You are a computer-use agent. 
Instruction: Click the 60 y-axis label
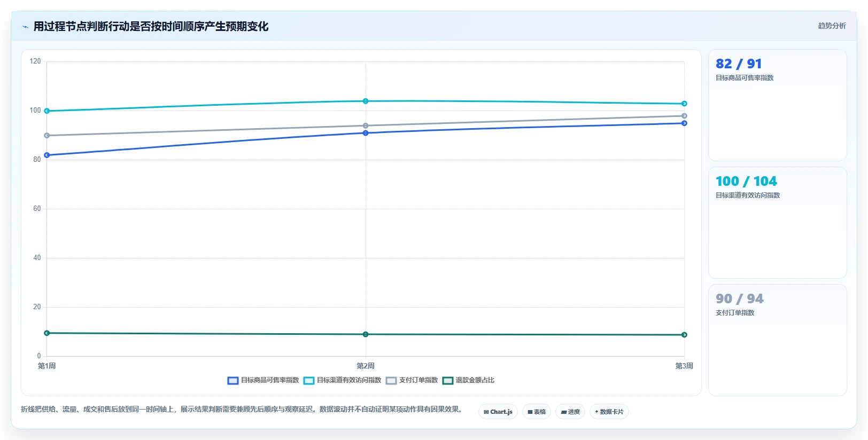(37, 209)
